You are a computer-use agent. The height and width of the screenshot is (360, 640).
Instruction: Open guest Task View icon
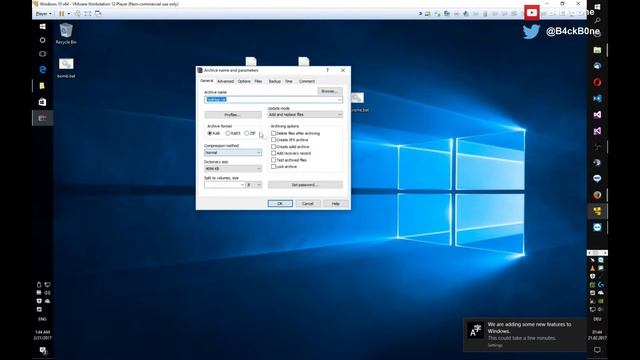pos(42,53)
